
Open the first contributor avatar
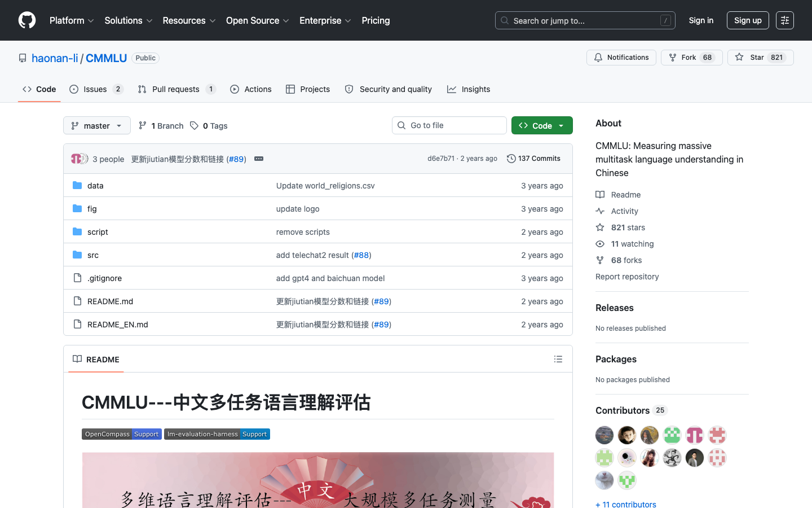pos(604,435)
